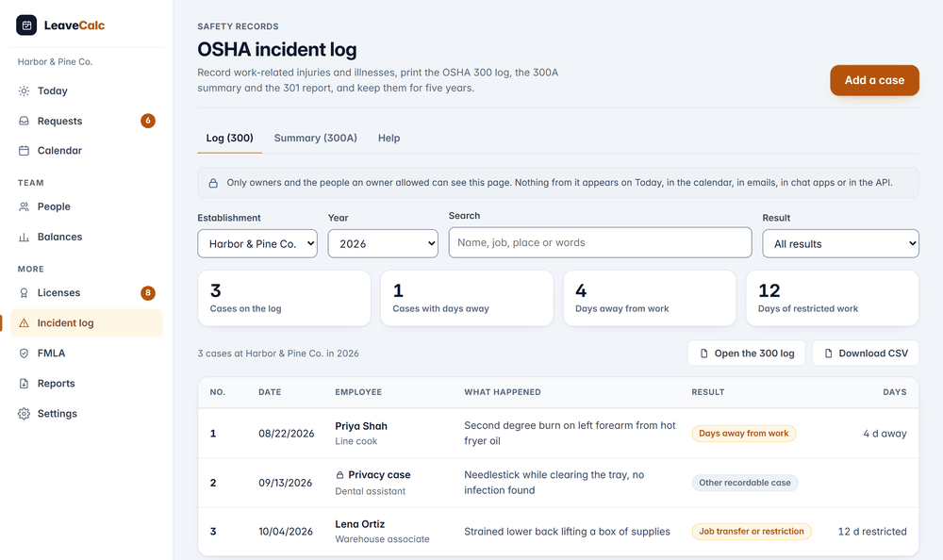Click the orange 8 badge on Licenses
Image resolution: width=943 pixels, height=560 pixels.
[148, 293]
